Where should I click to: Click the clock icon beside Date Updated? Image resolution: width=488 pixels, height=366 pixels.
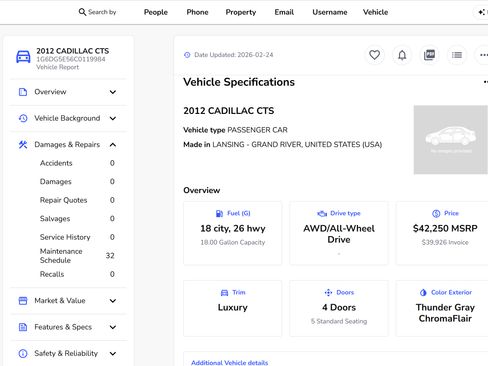coord(187,55)
